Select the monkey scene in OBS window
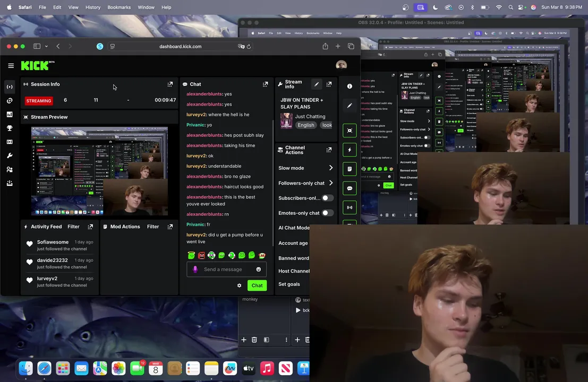Screen dimensions: 588x382 pos(250,299)
